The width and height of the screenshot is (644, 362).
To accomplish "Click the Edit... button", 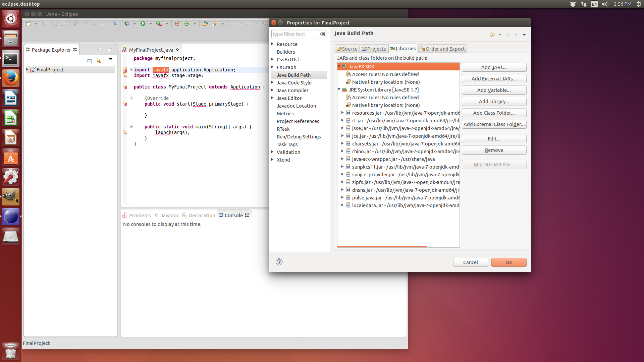I will [x=494, y=138].
